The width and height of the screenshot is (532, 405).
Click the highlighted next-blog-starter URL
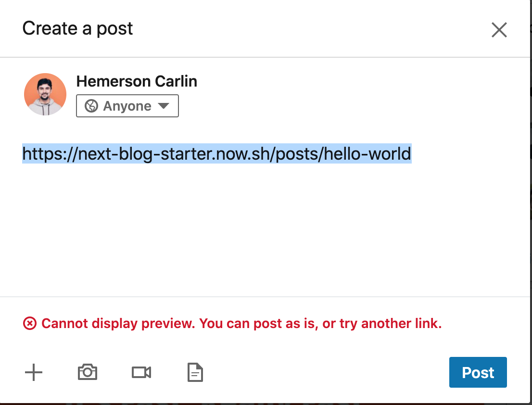217,153
